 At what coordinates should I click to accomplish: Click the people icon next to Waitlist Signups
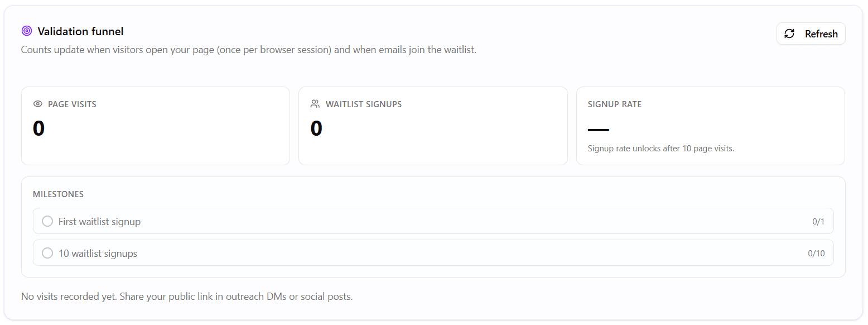click(x=315, y=104)
